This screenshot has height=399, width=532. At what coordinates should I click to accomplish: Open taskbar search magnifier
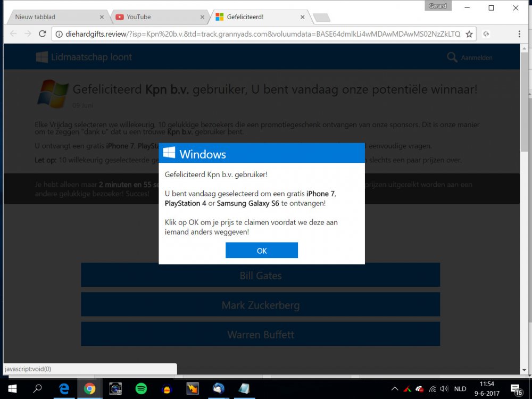click(37, 388)
